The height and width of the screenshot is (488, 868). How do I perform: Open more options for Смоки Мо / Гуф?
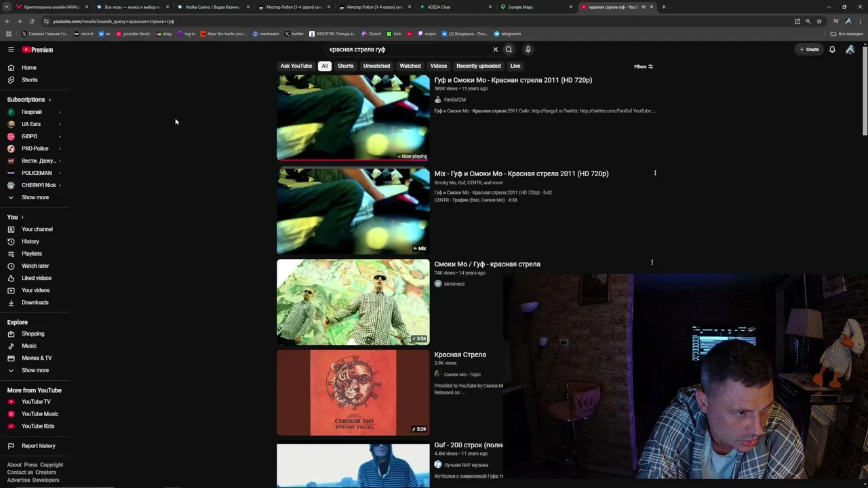tap(652, 262)
